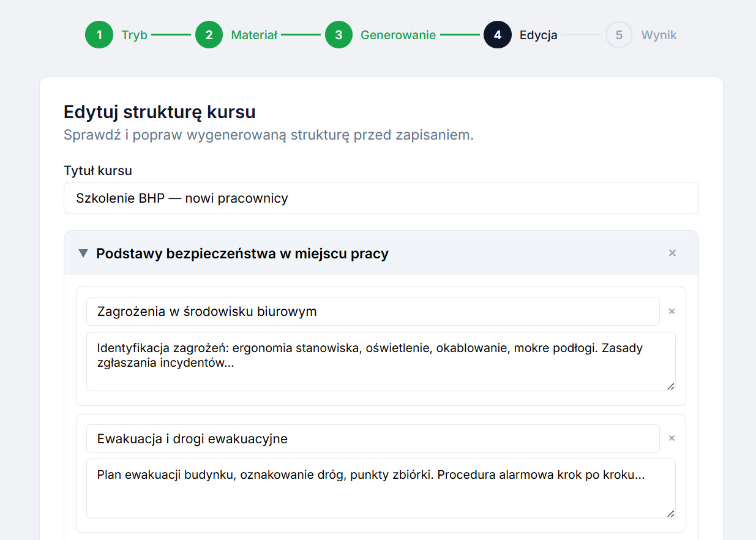
Task: Go to the Materiał step label
Action: (254, 35)
